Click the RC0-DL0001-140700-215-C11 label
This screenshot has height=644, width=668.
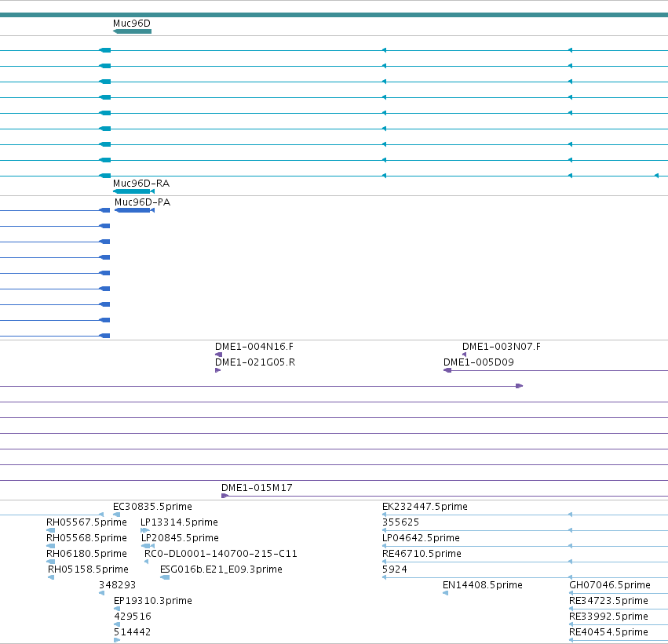click(221, 554)
